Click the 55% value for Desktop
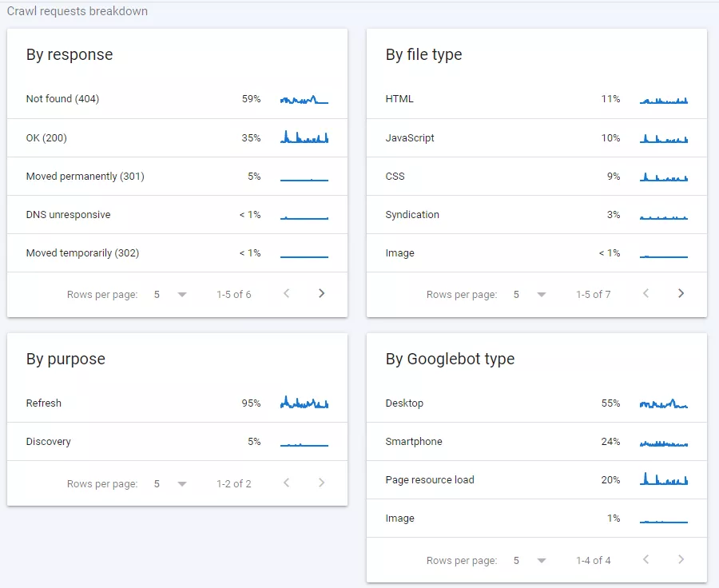Screen dimensions: 719x588 click(x=611, y=403)
